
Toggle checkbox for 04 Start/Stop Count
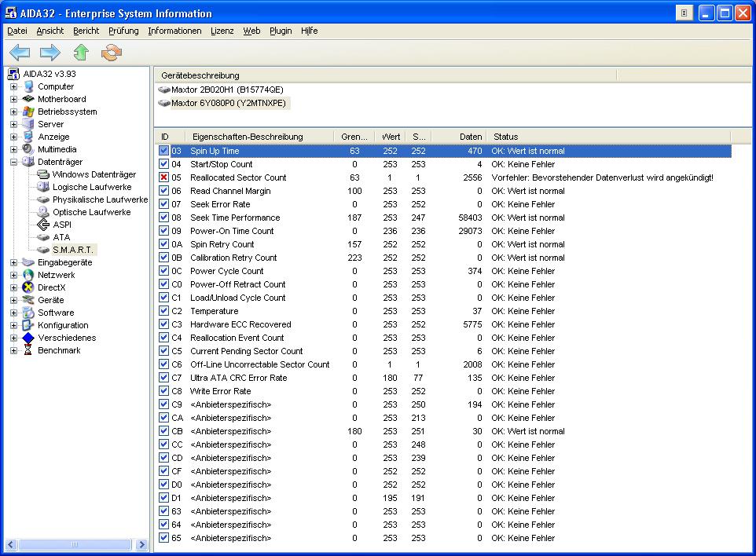164,164
